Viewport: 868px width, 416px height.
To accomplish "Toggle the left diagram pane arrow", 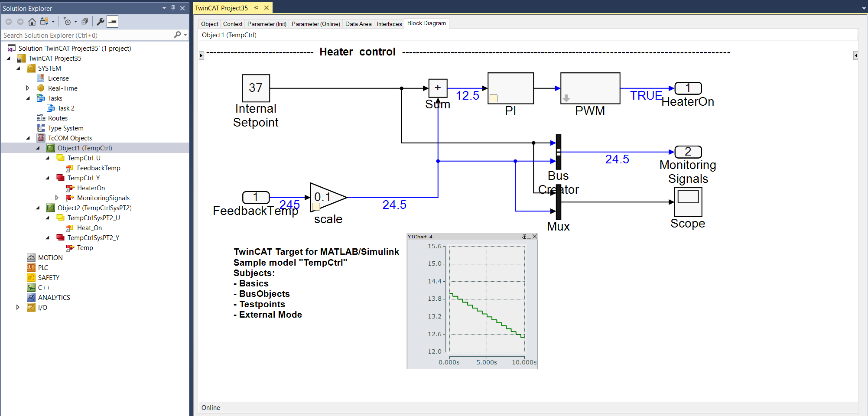I will click(x=202, y=55).
